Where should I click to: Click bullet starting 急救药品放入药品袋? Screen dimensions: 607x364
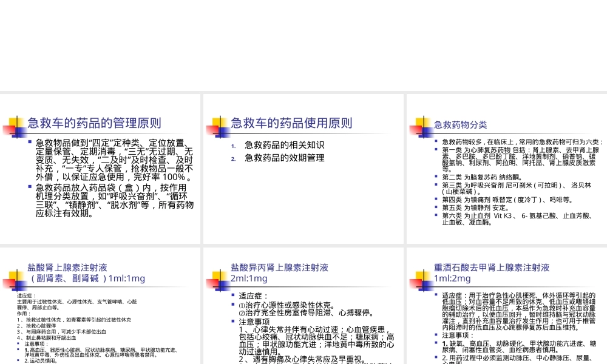(x=115, y=200)
